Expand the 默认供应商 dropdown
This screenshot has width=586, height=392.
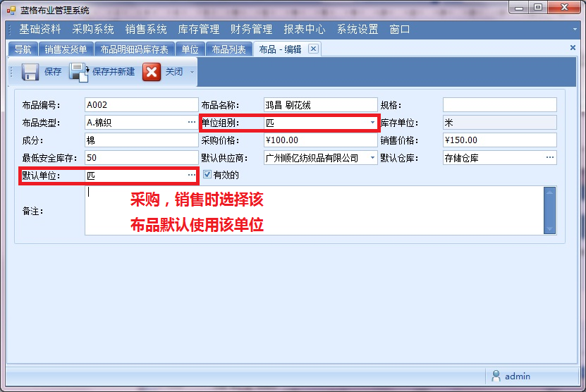[x=373, y=158]
